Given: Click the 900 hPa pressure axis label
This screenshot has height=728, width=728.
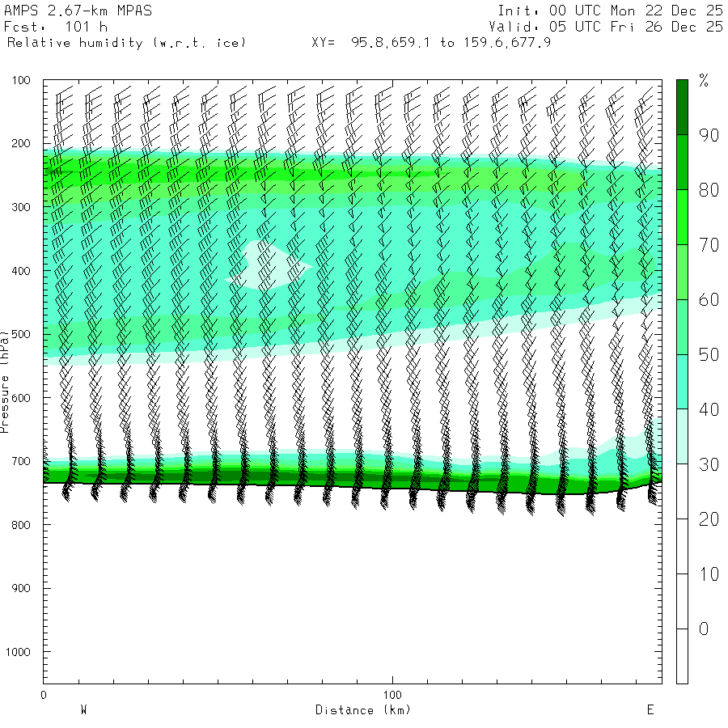Looking at the screenshot, I should pos(21,588).
